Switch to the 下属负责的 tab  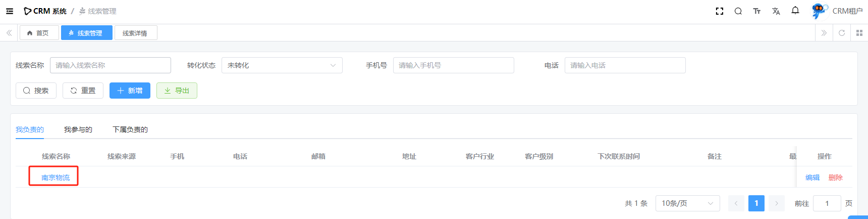(130, 129)
